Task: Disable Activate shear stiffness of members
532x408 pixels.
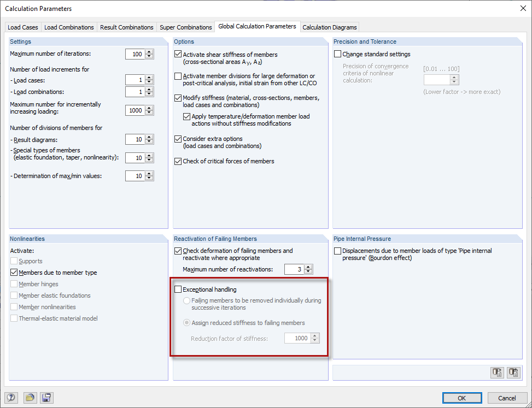Action: (x=178, y=54)
